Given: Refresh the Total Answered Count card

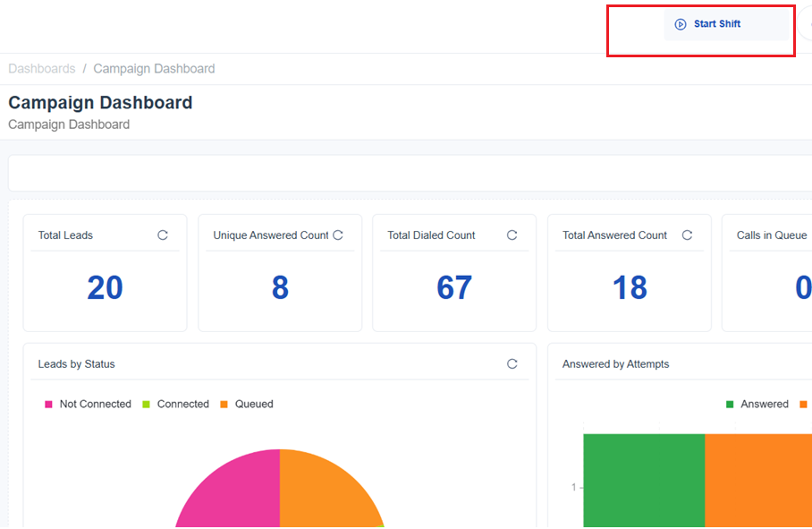Looking at the screenshot, I should (687, 235).
